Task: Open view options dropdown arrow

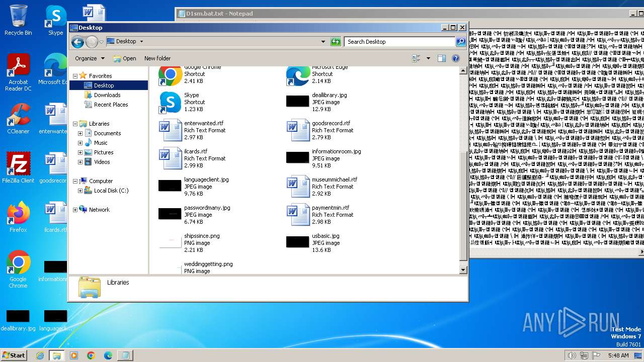Action: click(428, 58)
